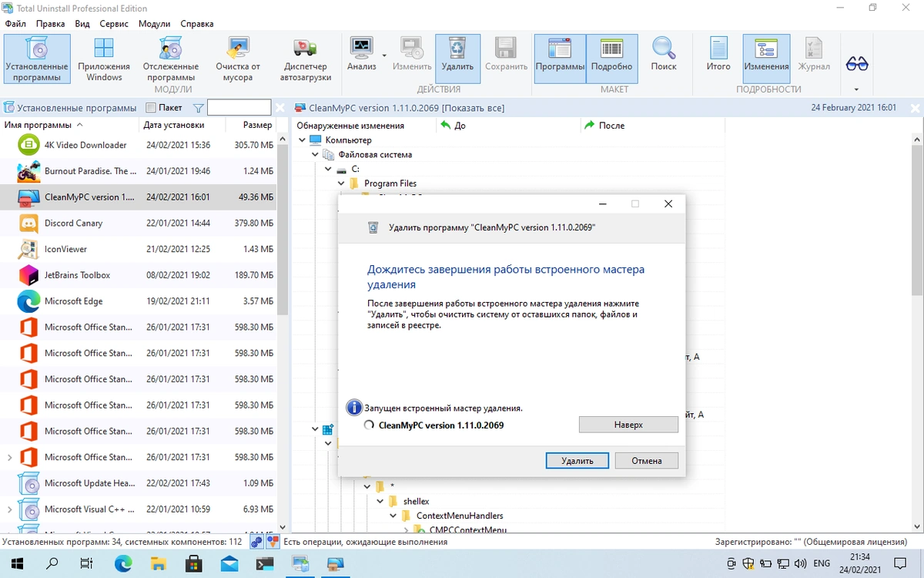
Task: Click the Before (До) column header
Action: (x=508, y=125)
